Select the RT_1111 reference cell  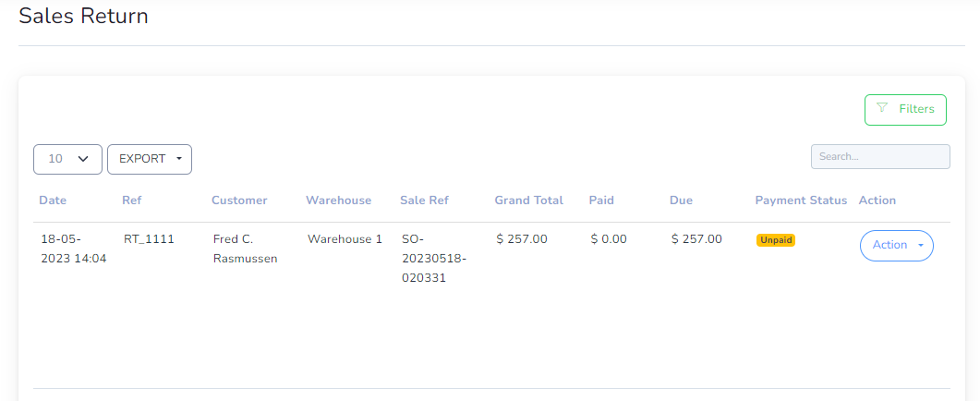coord(149,239)
